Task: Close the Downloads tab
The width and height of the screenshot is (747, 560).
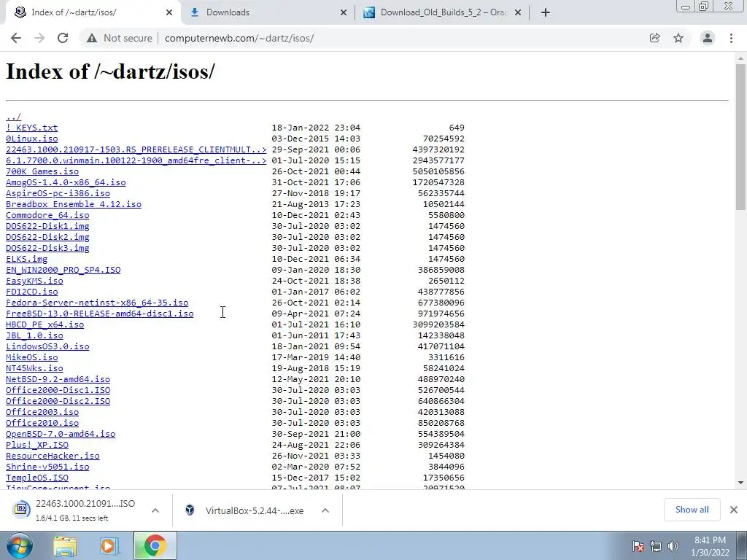Action: point(344,12)
